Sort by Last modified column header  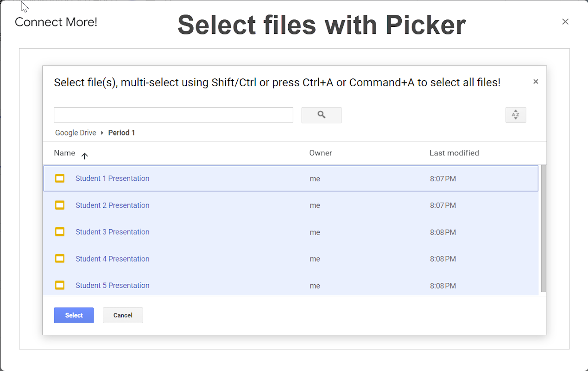[454, 153]
